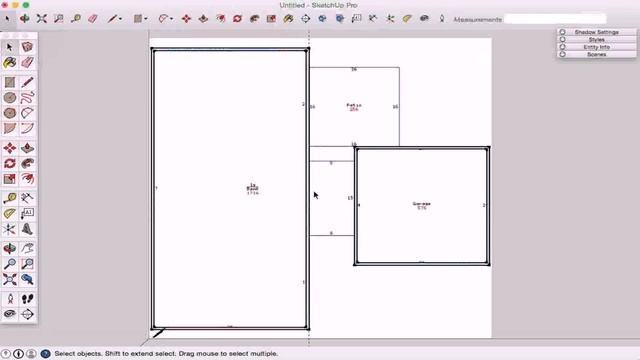
Task: Choose the Rotate tool in left palette
Action: (9, 163)
